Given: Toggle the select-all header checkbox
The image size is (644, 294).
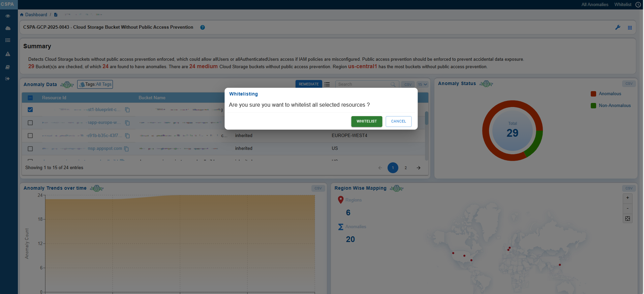Looking at the screenshot, I should coord(30,98).
